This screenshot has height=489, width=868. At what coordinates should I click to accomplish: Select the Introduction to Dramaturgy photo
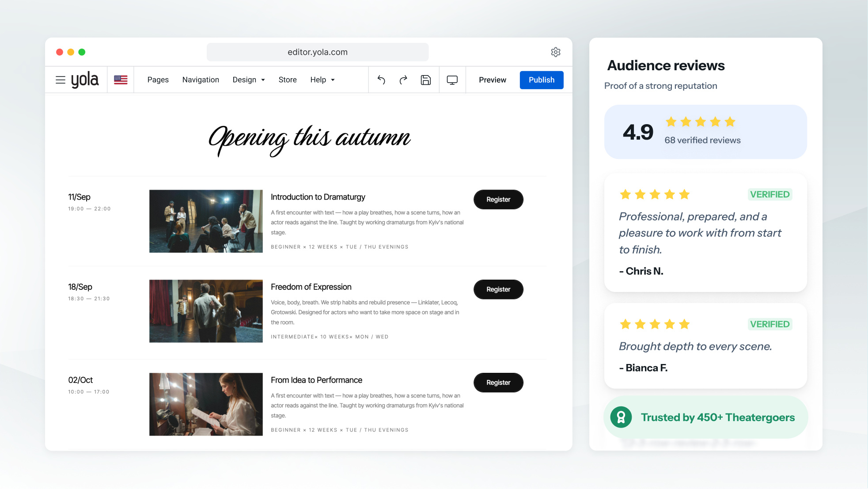(x=206, y=221)
